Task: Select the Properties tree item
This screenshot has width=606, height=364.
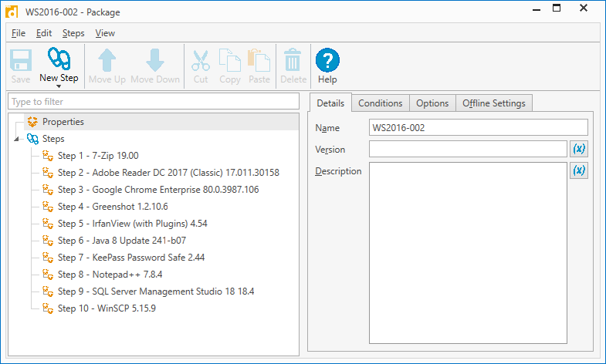Action: 161,122
